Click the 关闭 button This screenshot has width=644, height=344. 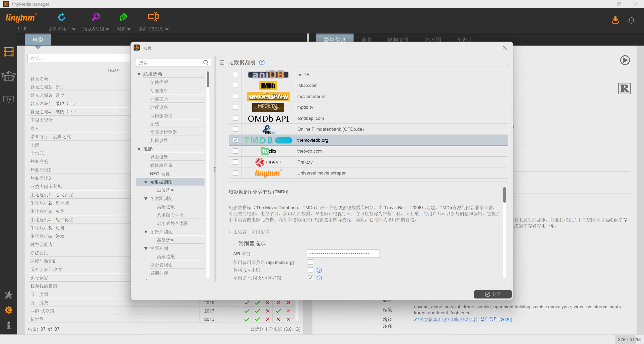pos(493,294)
